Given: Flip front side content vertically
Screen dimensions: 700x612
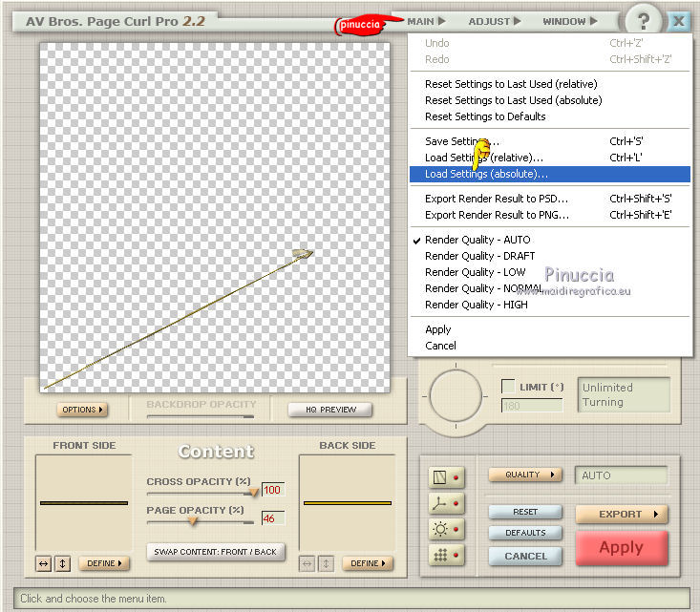Looking at the screenshot, I should (x=62, y=564).
